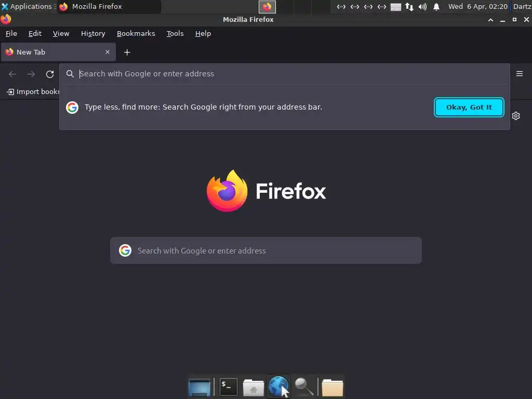Screen dimensions: 532x399
Task: Go forward to the next page
Action: 31,74
